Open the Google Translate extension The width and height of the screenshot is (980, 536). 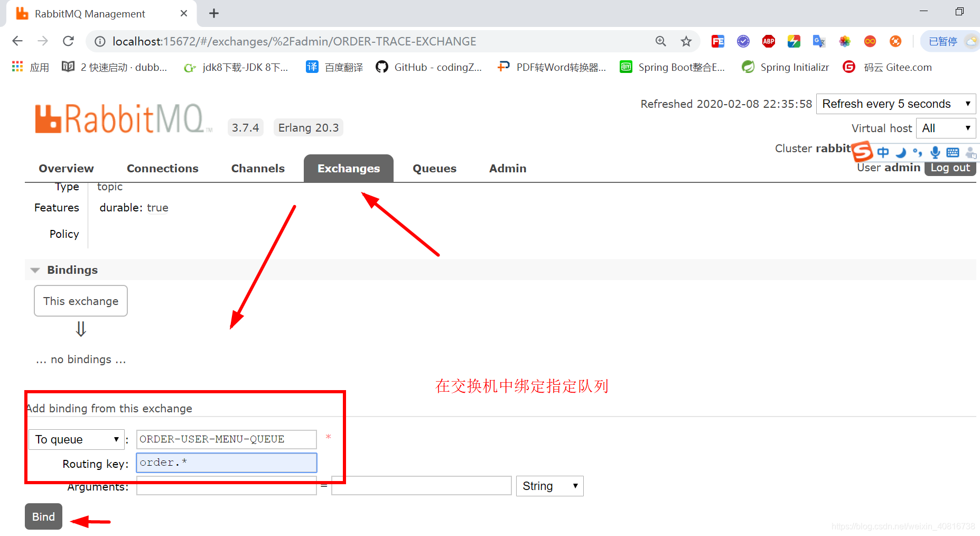[819, 41]
